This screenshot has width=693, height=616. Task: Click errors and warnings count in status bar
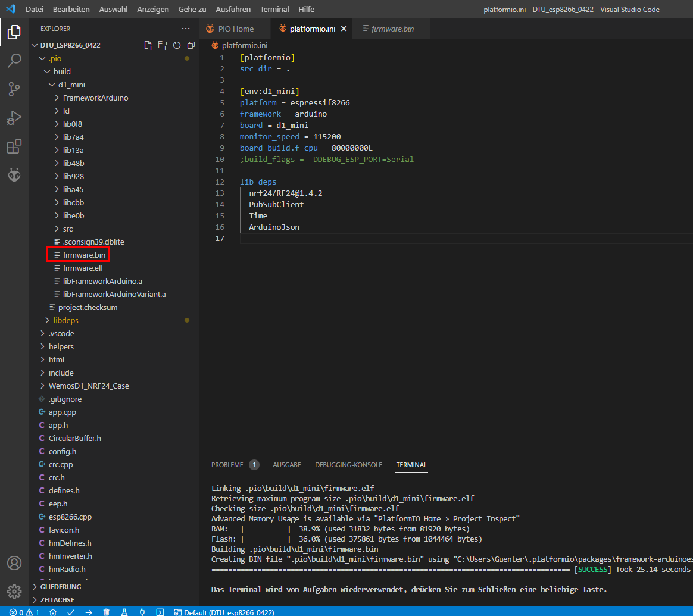click(x=24, y=612)
